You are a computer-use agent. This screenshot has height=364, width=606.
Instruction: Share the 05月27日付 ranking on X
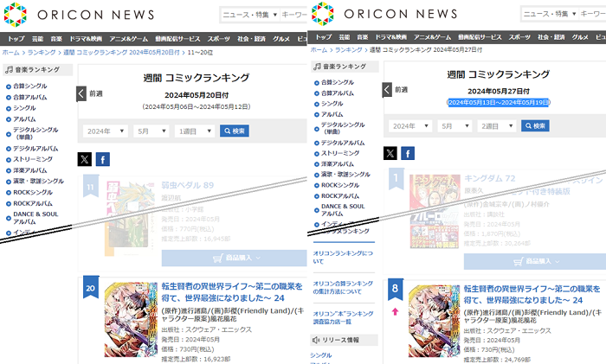390,153
